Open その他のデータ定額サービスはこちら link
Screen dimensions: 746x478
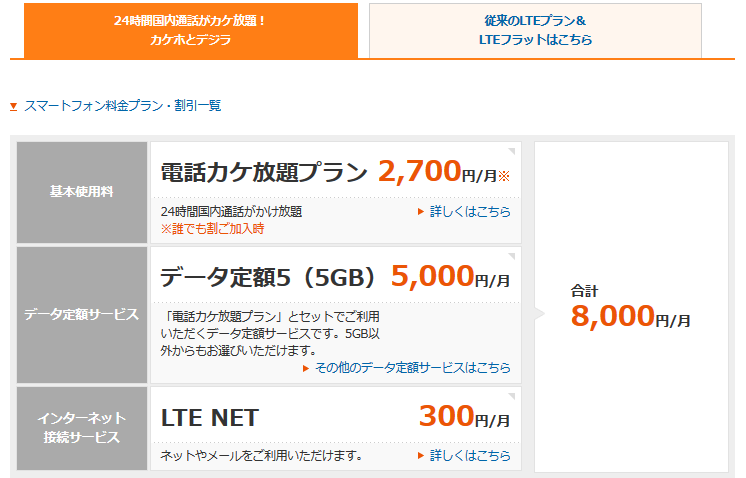tap(412, 368)
